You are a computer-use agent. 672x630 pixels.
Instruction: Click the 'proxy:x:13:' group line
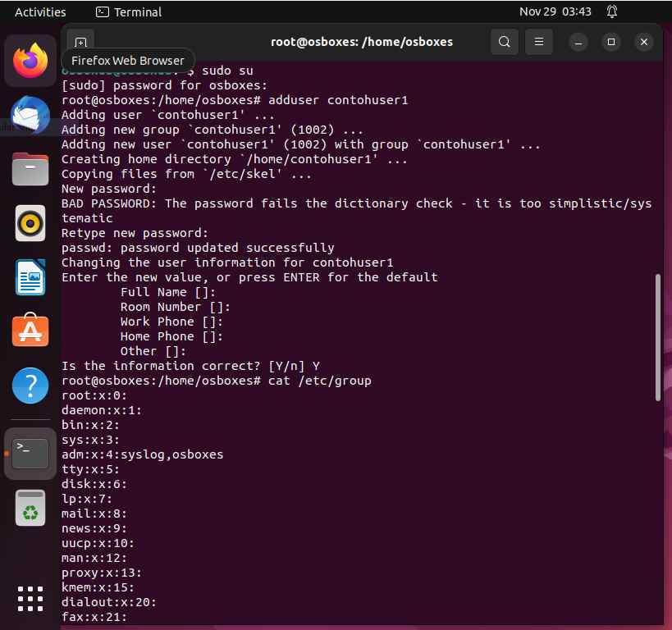click(x=102, y=573)
